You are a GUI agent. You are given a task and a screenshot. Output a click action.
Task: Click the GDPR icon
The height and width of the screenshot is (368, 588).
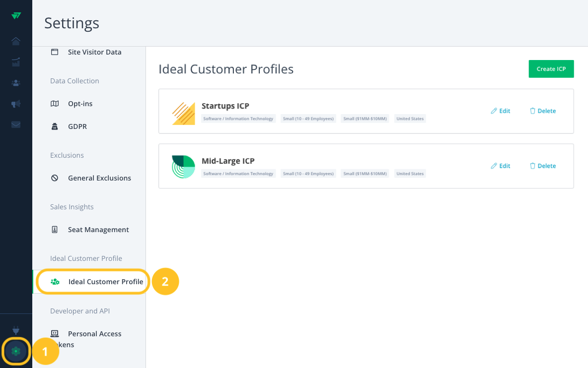[55, 126]
